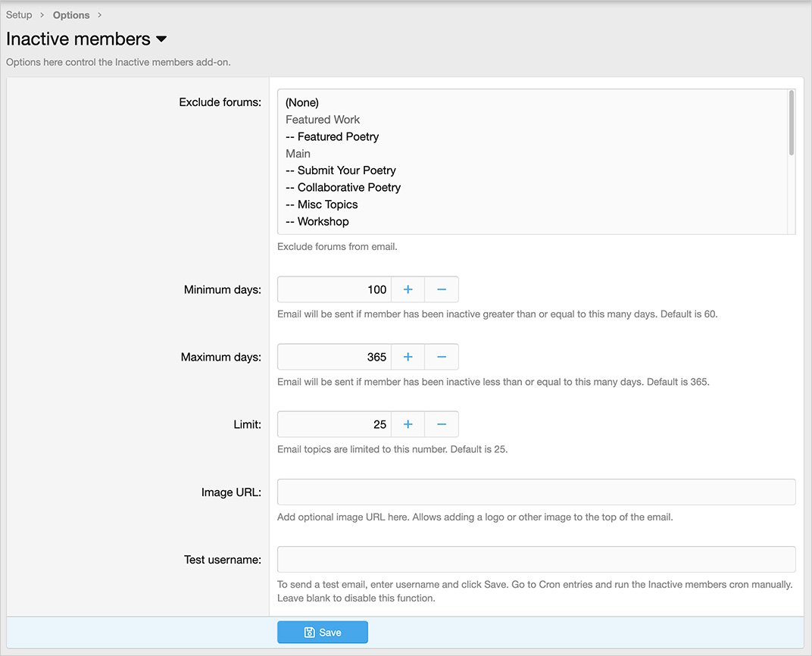Select (None) in Exclude forums list
This screenshot has width=812, height=656.
coord(302,102)
